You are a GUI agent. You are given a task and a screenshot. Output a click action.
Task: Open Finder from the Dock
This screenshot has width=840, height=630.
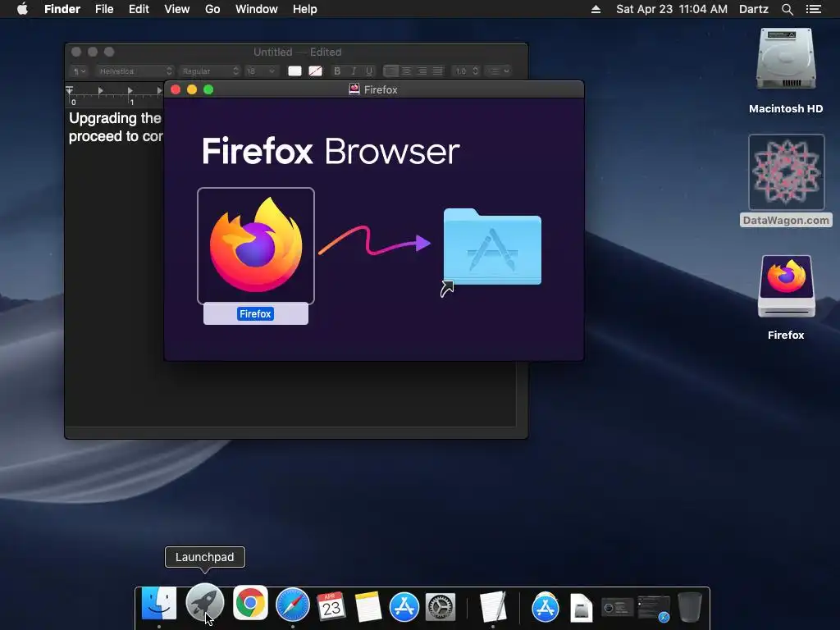(158, 604)
